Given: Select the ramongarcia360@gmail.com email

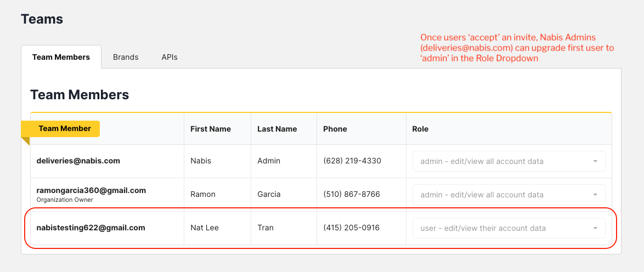Looking at the screenshot, I should click(x=91, y=190).
